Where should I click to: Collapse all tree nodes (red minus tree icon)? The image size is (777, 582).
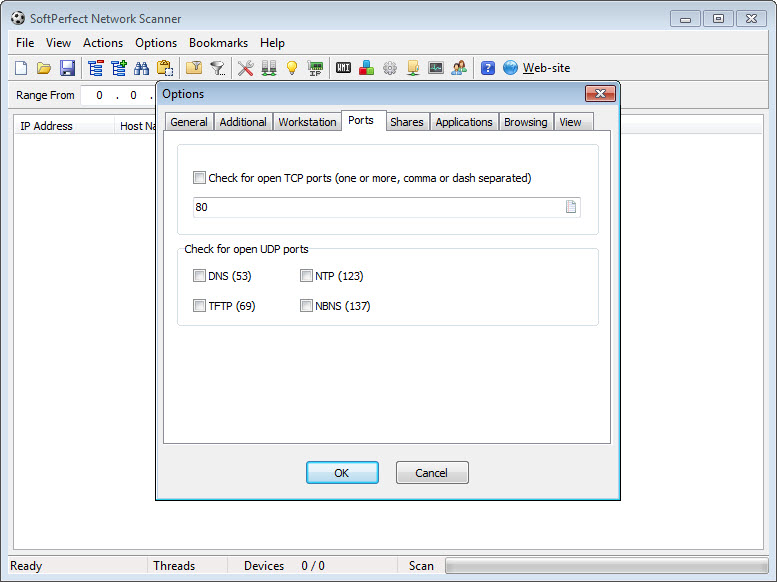click(x=95, y=68)
